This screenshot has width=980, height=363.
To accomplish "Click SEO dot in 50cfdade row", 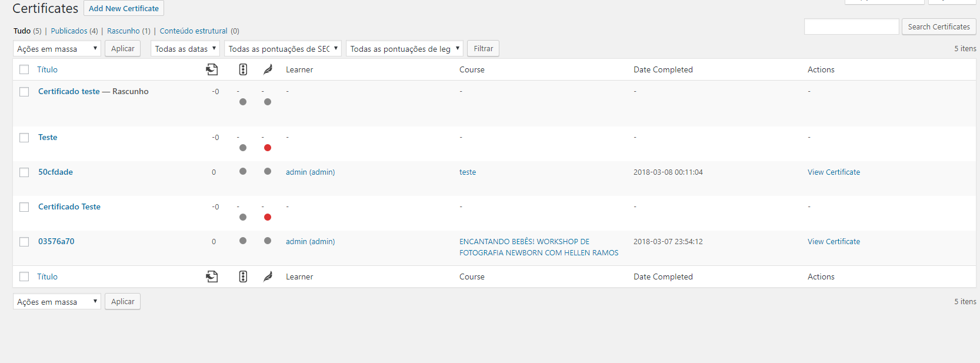I will tap(243, 171).
